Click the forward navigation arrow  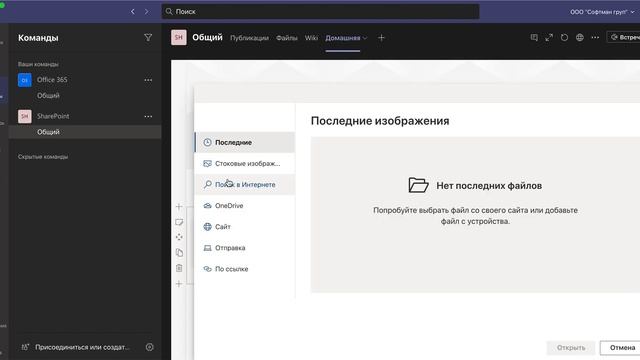146,12
